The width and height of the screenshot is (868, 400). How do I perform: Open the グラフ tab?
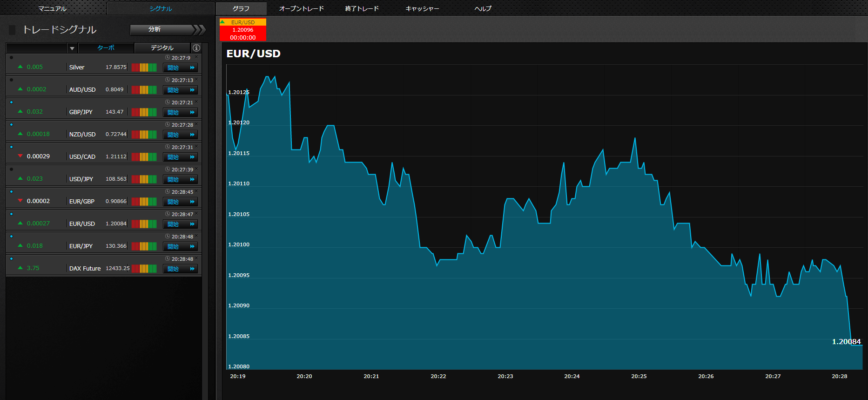tap(241, 8)
